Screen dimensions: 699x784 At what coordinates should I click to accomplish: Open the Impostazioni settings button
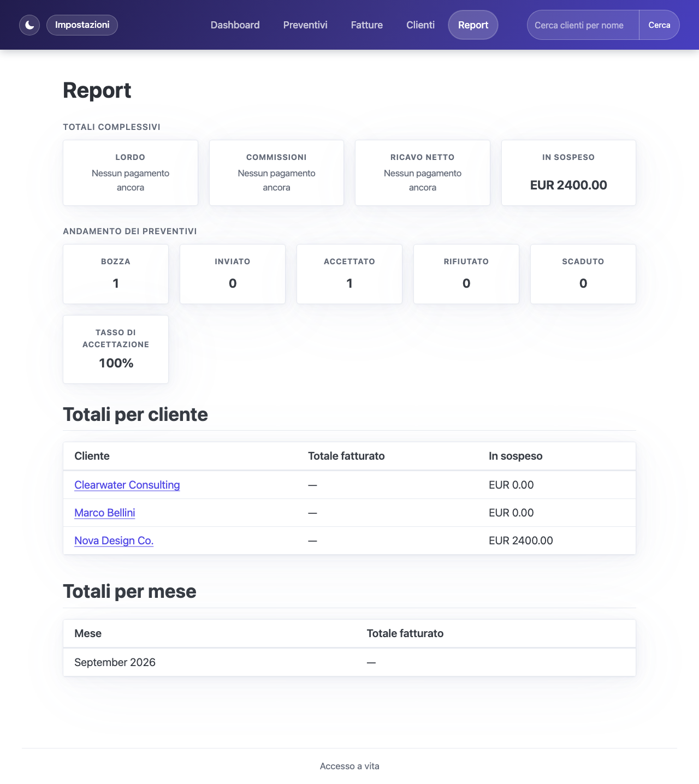[x=82, y=25]
